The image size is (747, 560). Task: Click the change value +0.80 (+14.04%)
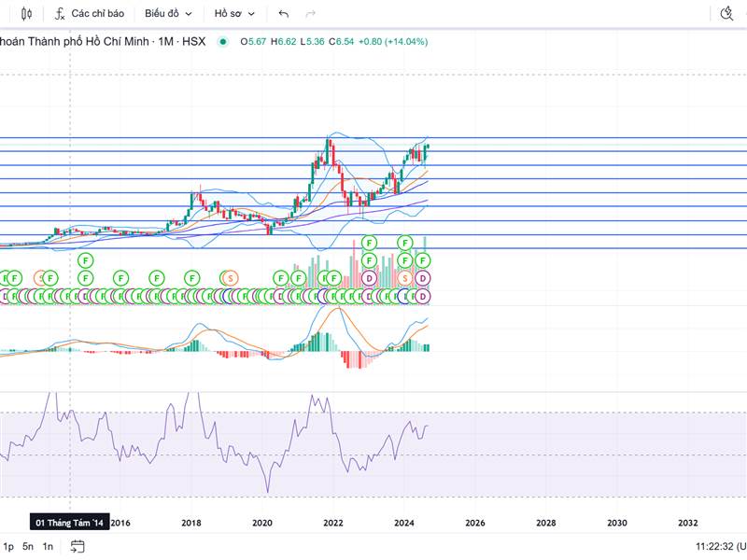pos(393,41)
